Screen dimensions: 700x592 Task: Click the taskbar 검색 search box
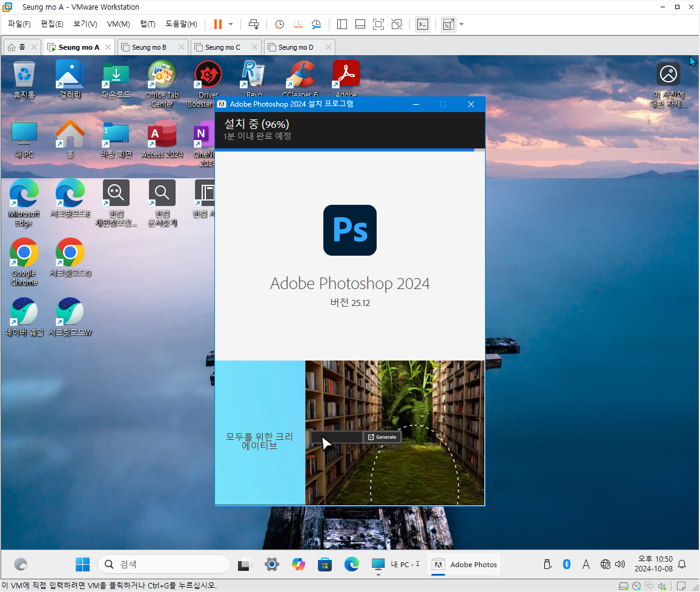[164, 564]
